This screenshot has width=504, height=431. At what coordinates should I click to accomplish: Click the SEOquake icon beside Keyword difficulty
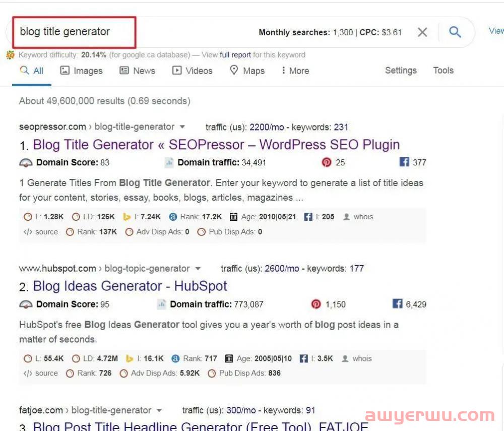click(10, 55)
